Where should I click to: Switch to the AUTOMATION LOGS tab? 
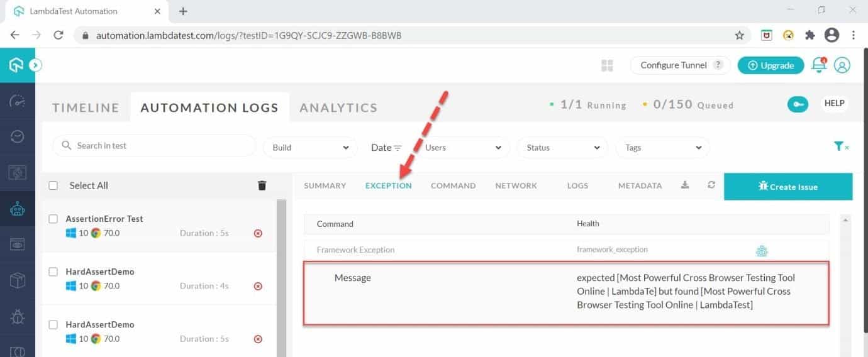pos(209,107)
